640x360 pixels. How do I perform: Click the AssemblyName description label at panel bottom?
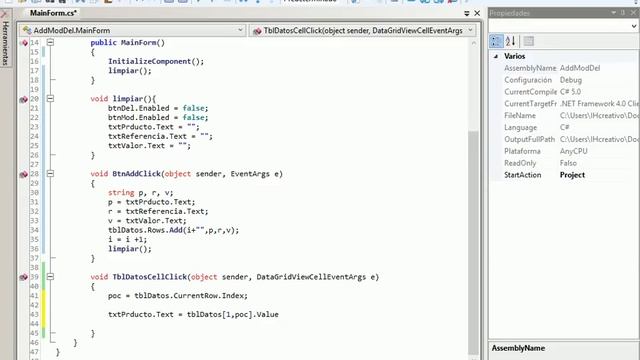pyautogui.click(x=518, y=348)
